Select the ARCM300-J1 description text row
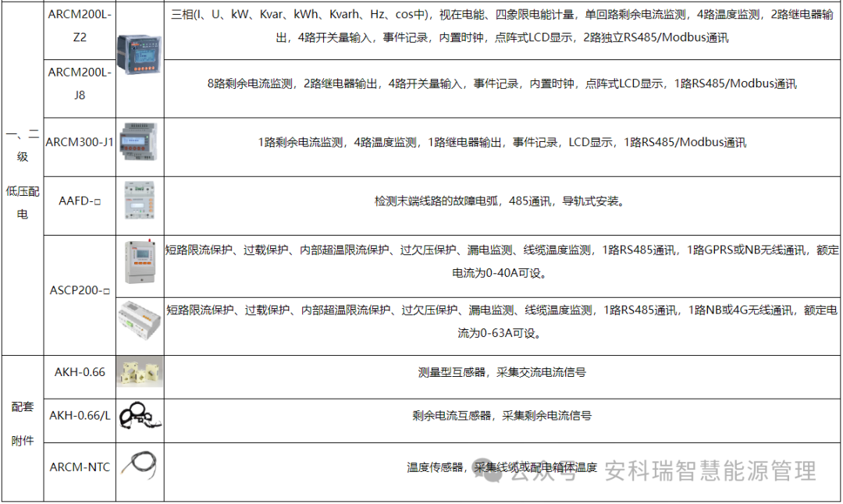Viewport: 843px width, 504px height. click(x=503, y=143)
